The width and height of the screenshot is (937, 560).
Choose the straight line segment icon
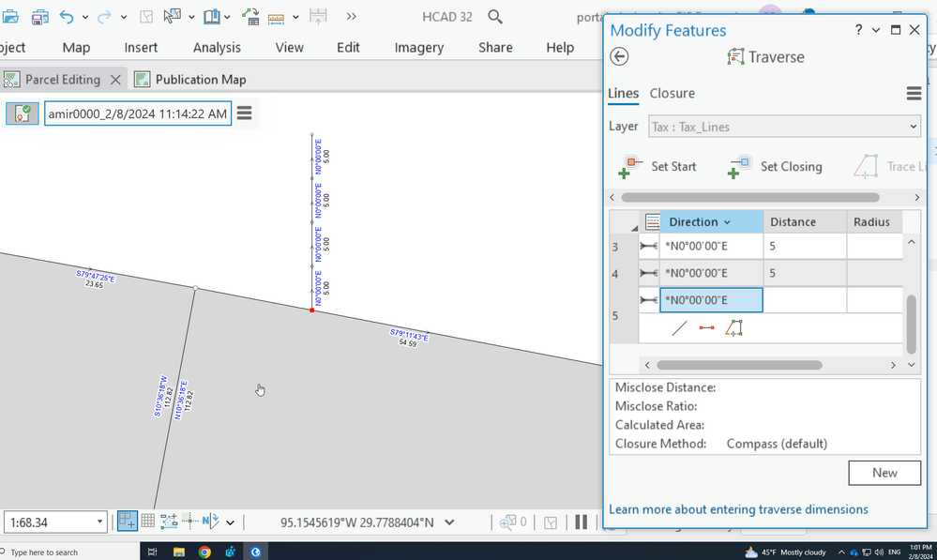click(x=679, y=328)
